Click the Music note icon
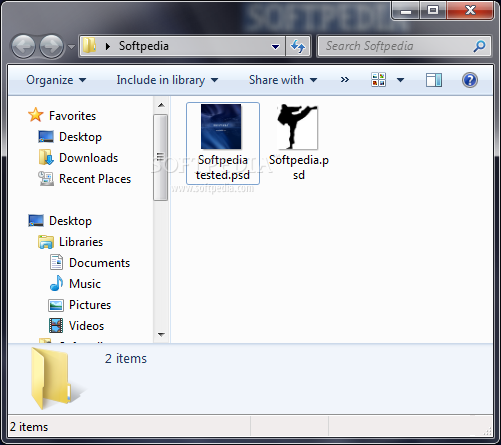501x445 pixels. 56,283
